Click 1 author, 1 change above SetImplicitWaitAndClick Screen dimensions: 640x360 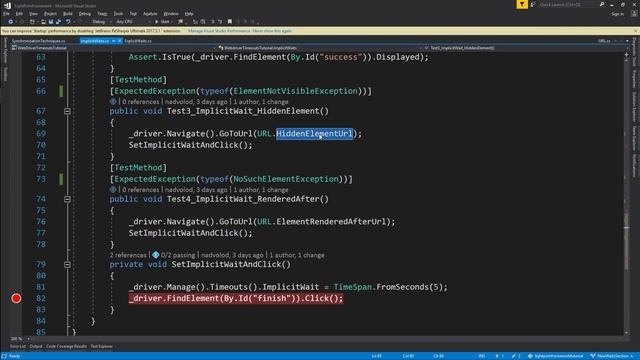[297, 255]
